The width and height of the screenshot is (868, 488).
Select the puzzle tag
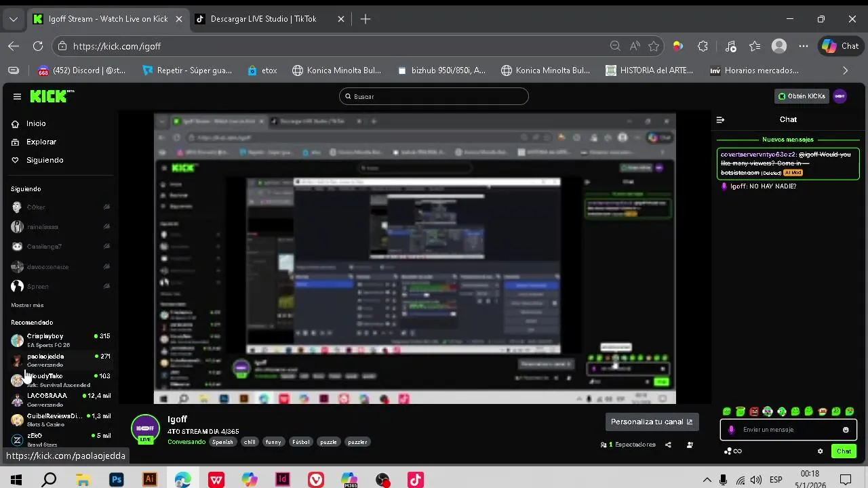[x=328, y=442]
